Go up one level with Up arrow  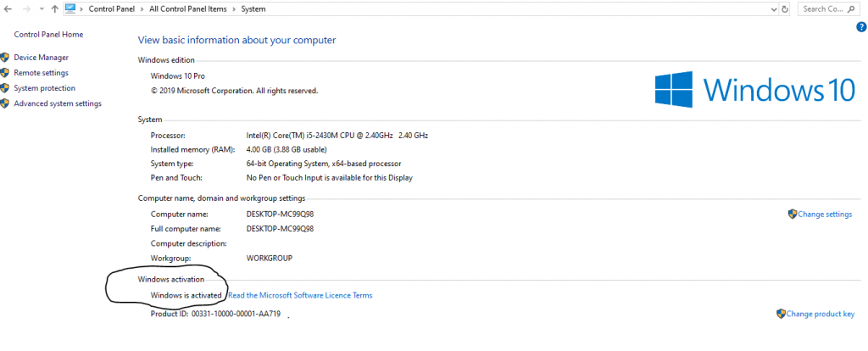(x=54, y=8)
